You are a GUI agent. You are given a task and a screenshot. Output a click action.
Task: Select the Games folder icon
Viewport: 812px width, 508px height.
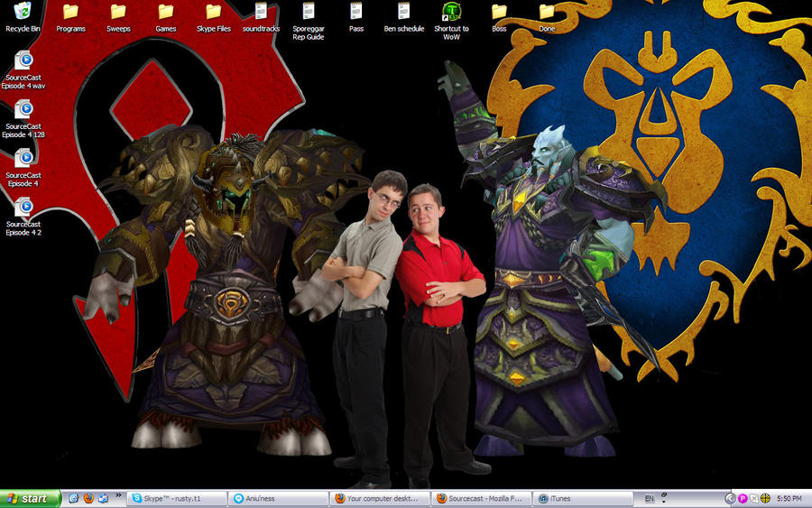(166, 17)
